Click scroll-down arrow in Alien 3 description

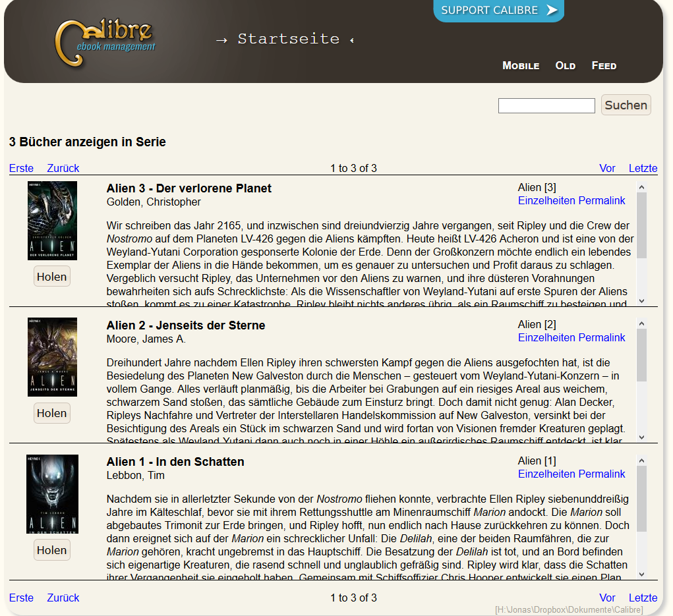(x=641, y=300)
